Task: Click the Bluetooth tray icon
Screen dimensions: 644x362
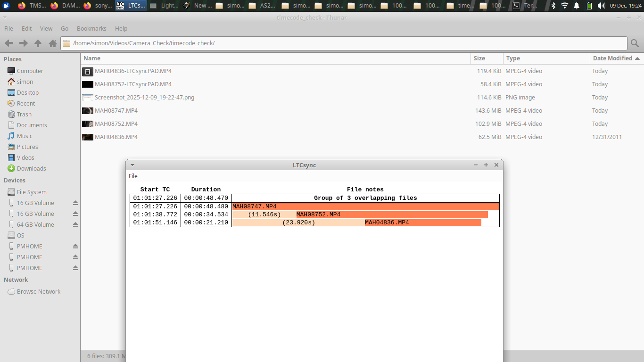Action: pos(553,6)
